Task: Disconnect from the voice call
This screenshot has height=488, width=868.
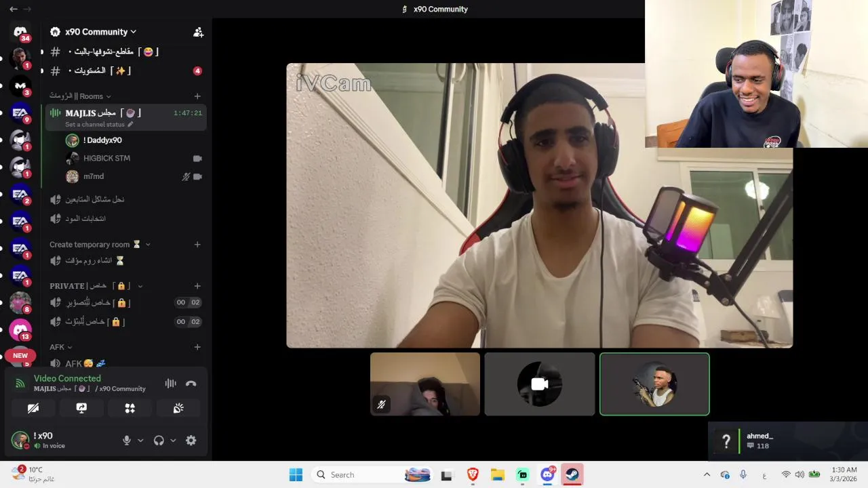Action: [x=191, y=384]
